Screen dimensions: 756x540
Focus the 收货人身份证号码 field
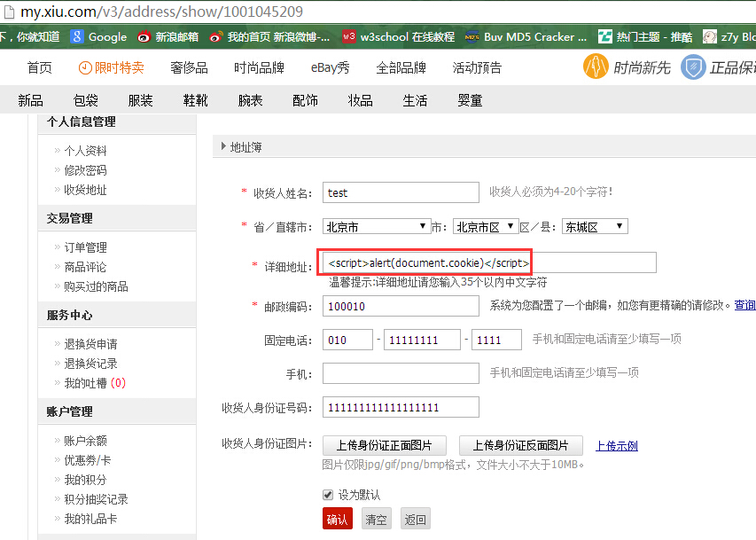[401, 407]
